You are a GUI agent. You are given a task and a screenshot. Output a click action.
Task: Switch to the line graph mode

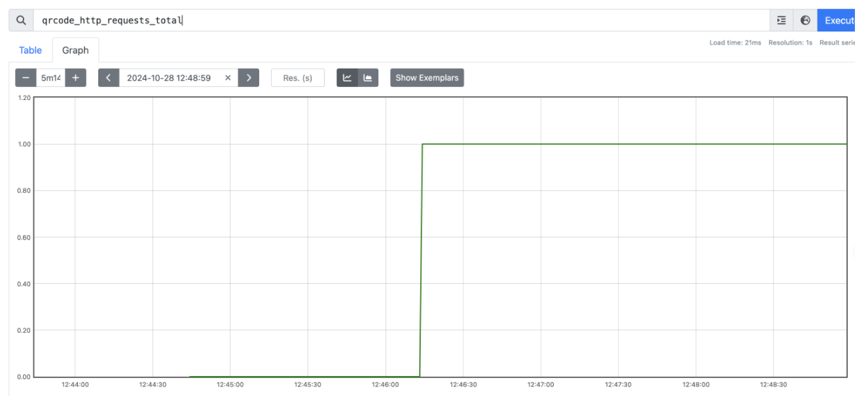(x=347, y=77)
